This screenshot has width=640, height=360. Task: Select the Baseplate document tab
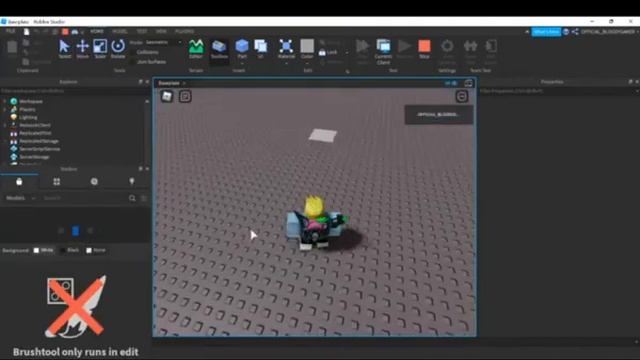(x=169, y=83)
